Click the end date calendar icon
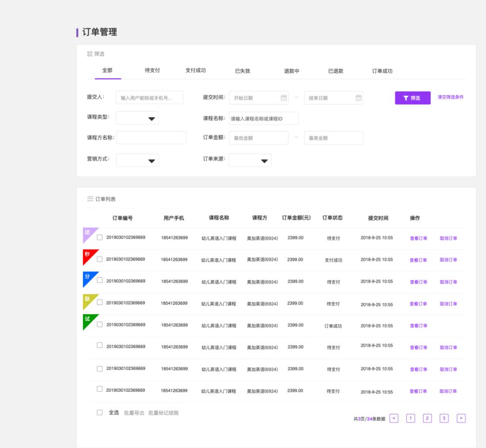The image size is (486, 448). click(358, 98)
